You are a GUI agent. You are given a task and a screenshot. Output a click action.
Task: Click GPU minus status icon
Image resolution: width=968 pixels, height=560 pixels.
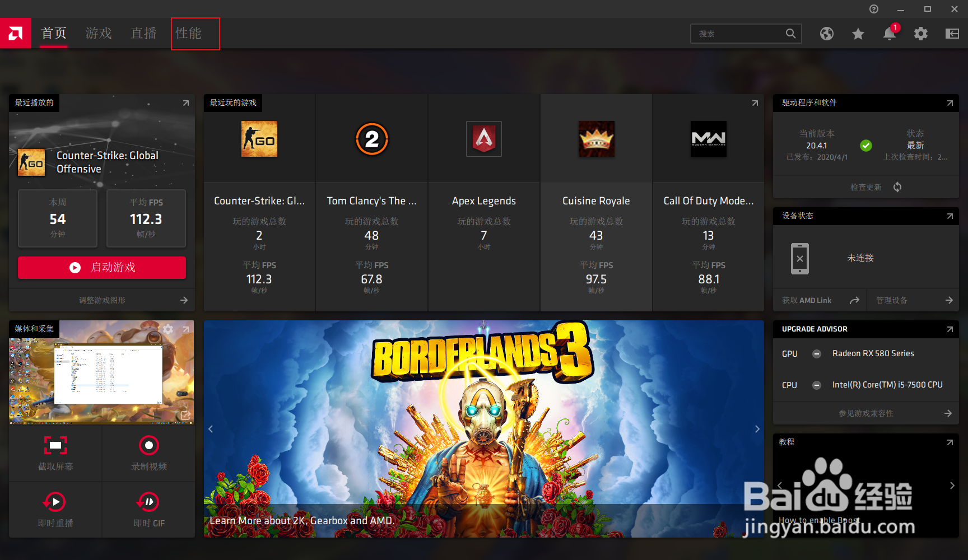click(x=817, y=354)
